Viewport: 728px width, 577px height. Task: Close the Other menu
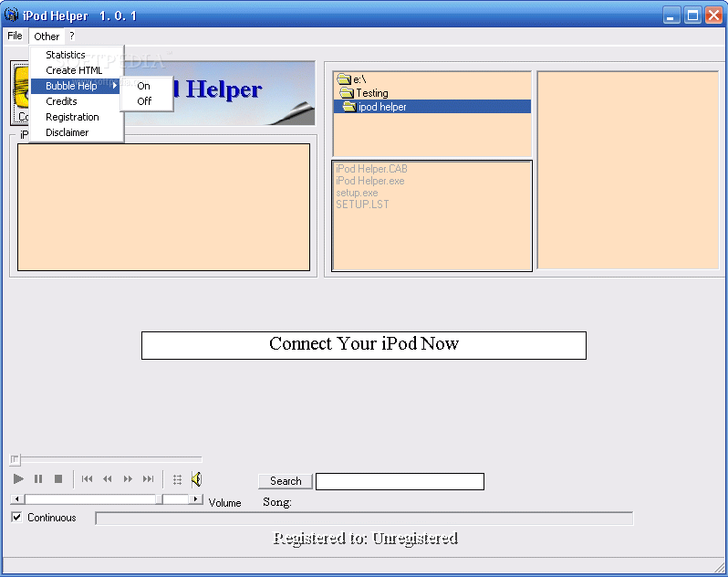pyautogui.click(x=47, y=37)
